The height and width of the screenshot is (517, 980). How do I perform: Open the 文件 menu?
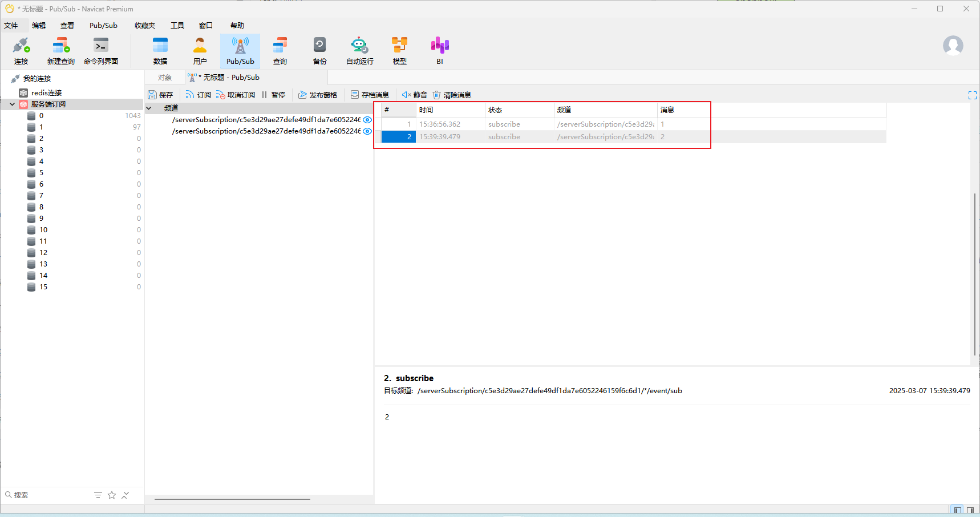[x=11, y=26]
